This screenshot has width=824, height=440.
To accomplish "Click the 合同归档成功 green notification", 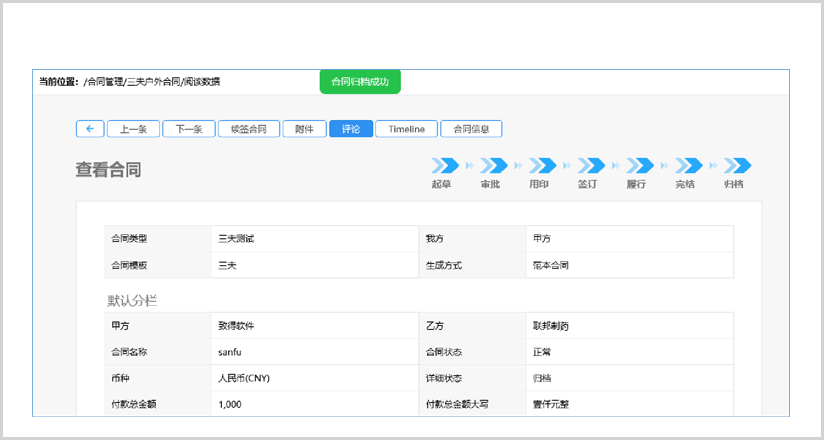I will tap(360, 82).
